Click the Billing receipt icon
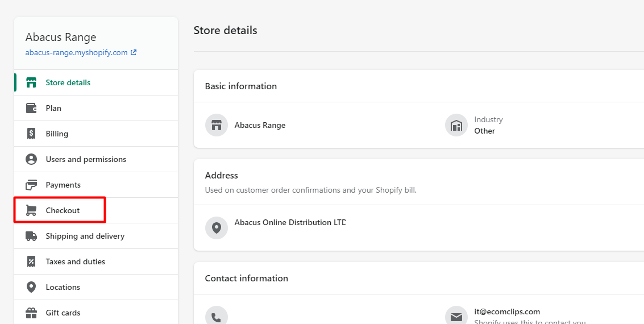Image resolution: width=644 pixels, height=324 pixels. (31, 134)
